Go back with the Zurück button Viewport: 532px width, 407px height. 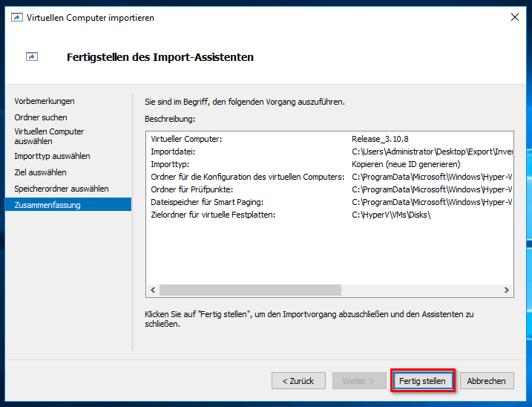click(298, 381)
